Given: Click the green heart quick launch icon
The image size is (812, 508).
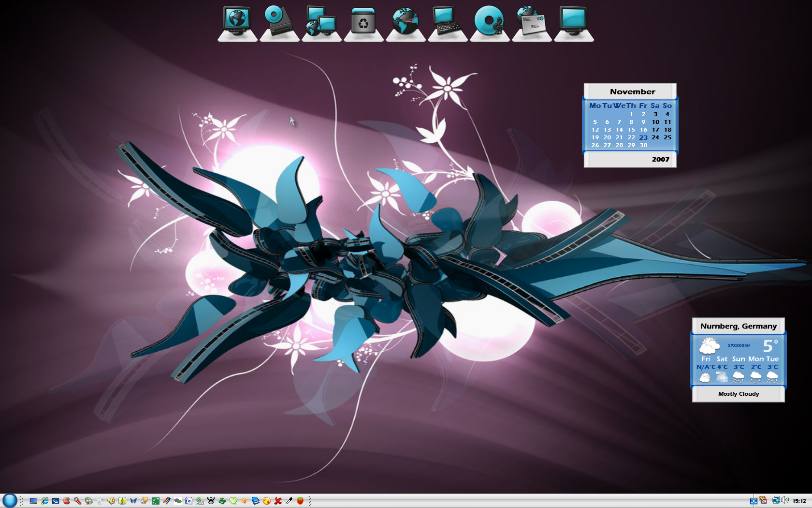Looking at the screenshot, I should pyautogui.click(x=233, y=501).
